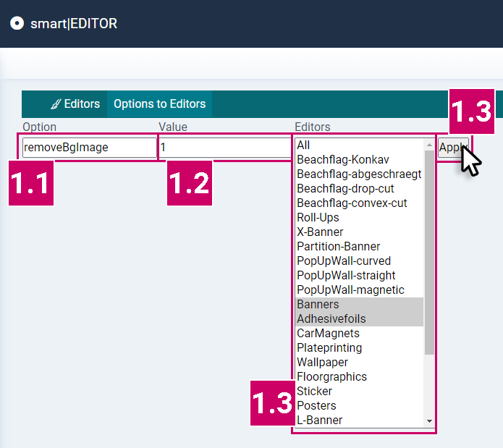Click the Option input field with removeBgImage
503x448 pixels.
click(x=90, y=148)
